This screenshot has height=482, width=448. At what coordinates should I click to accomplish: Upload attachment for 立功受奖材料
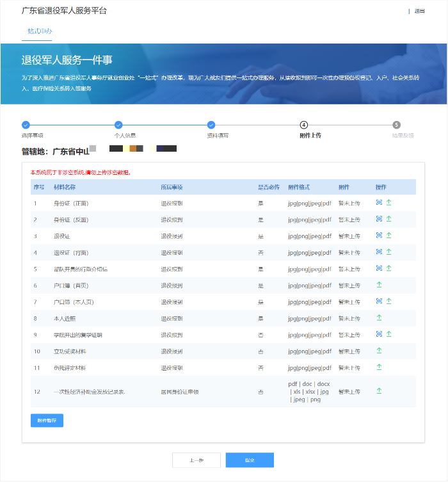[x=379, y=350]
